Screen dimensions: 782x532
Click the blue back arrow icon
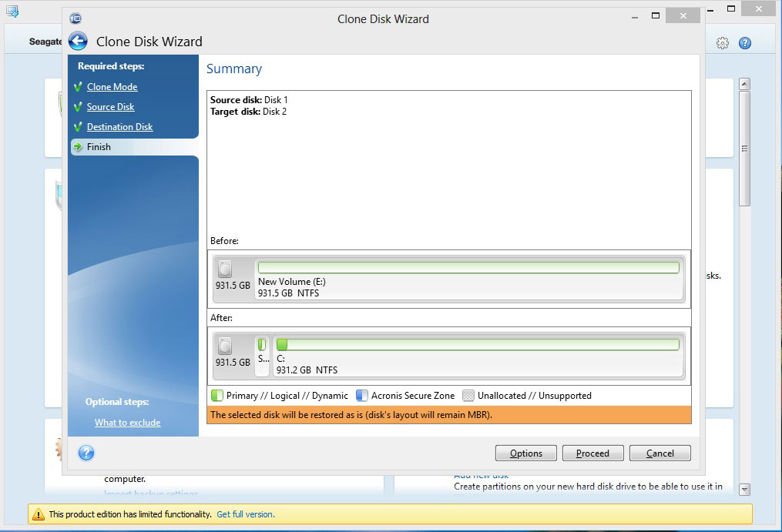click(x=78, y=42)
